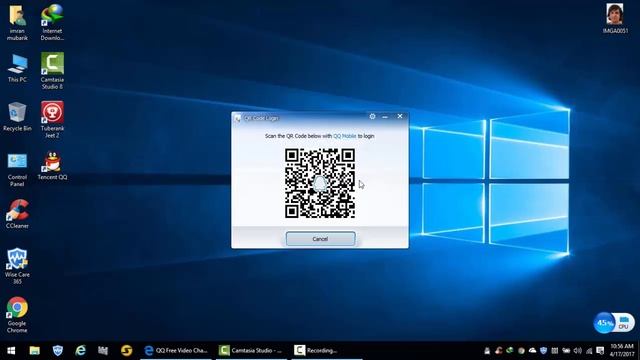The width and height of the screenshot is (640, 360).
Task: Follow the QQ Mobile link
Action: (344, 136)
